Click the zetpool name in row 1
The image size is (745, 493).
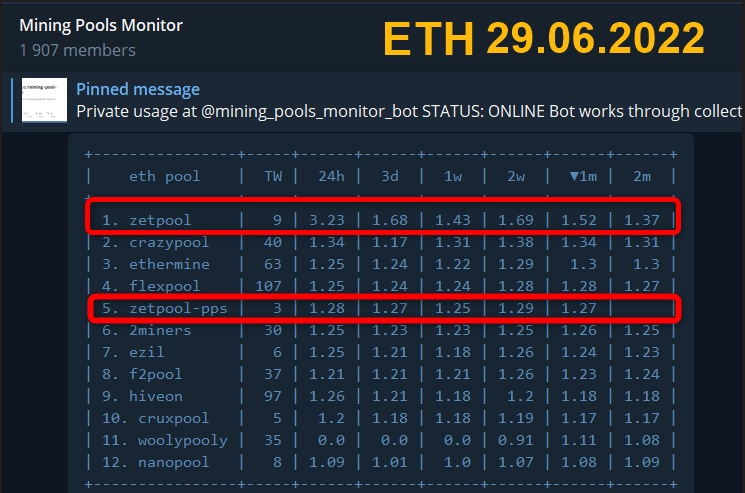tap(160, 220)
